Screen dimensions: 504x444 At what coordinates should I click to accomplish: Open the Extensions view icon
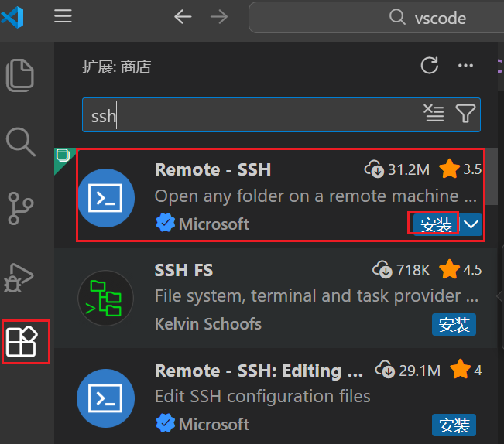tap(22, 342)
